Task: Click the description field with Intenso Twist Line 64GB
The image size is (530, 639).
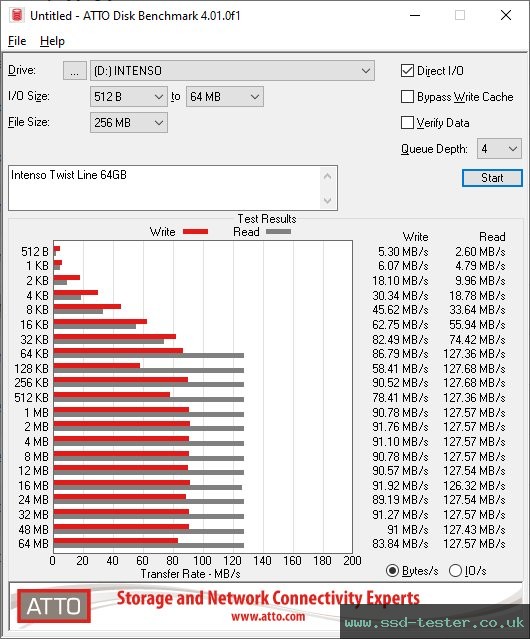Action: (164, 188)
